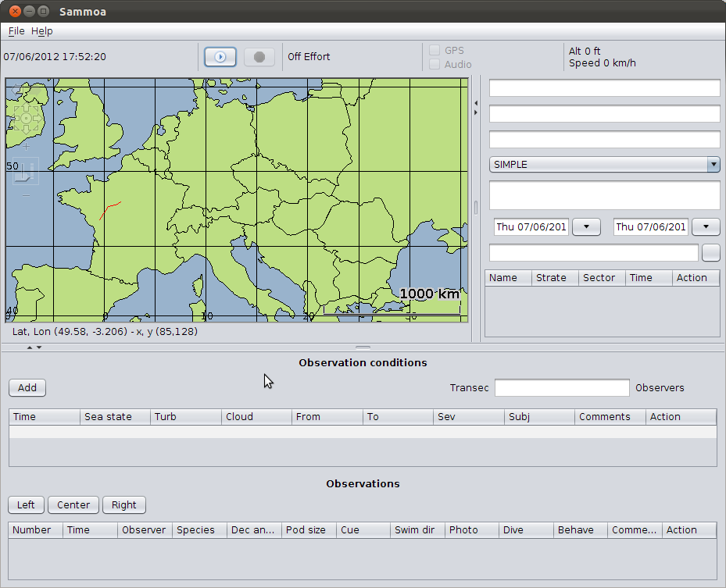This screenshot has width=726, height=588.
Task: Open the Help menu
Action: click(41, 31)
